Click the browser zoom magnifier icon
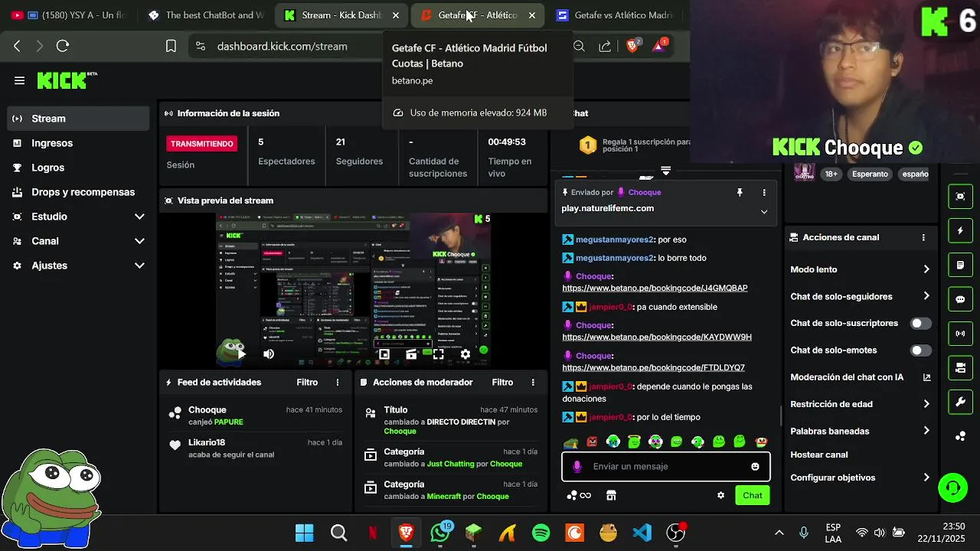This screenshot has height=551, width=980. 580,46
